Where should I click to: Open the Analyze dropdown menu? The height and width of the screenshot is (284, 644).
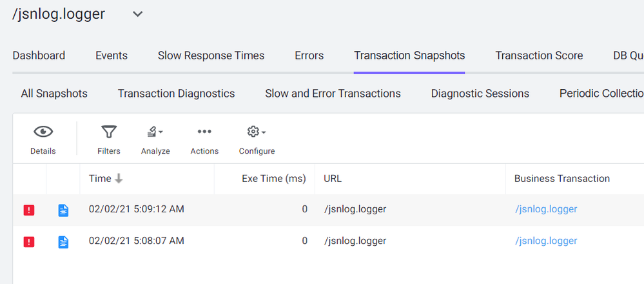point(155,132)
